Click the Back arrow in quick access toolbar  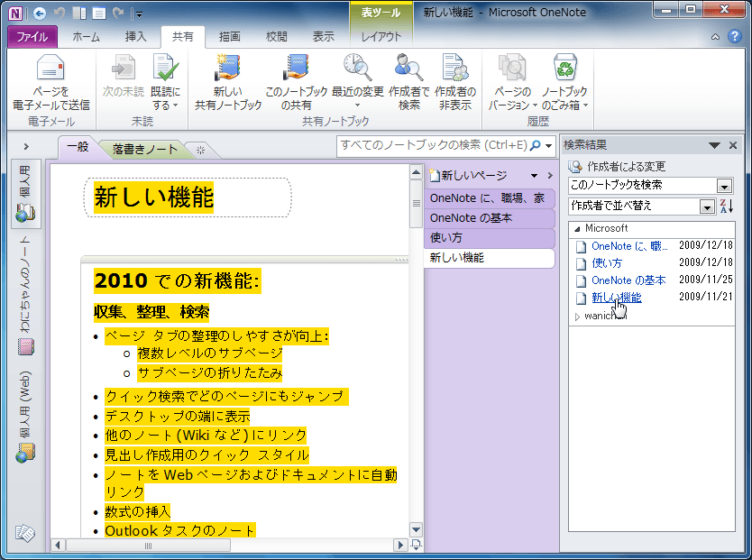[x=40, y=13]
